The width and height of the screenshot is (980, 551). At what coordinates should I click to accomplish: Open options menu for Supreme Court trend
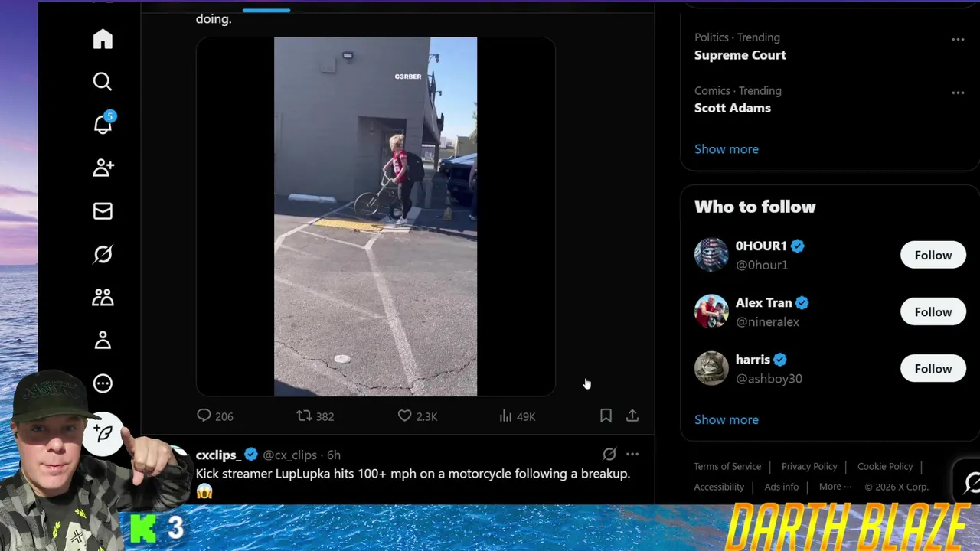click(958, 39)
